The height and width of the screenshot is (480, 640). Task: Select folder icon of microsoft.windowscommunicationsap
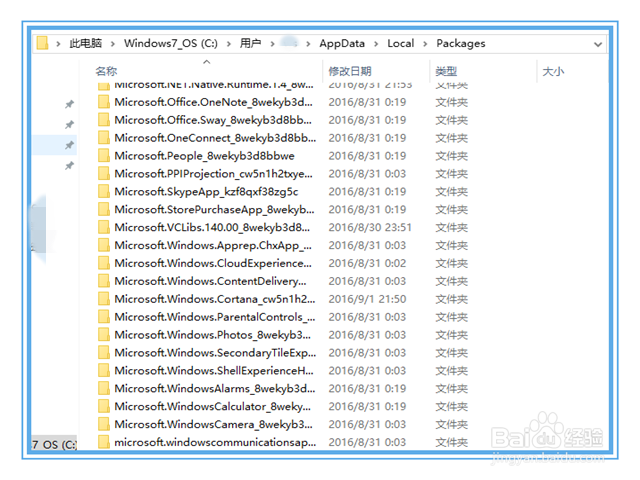(104, 442)
